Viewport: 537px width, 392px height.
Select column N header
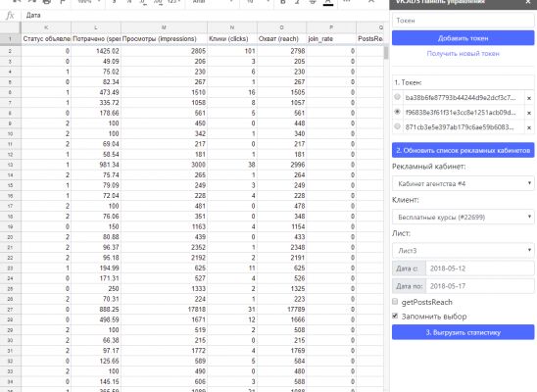point(232,27)
